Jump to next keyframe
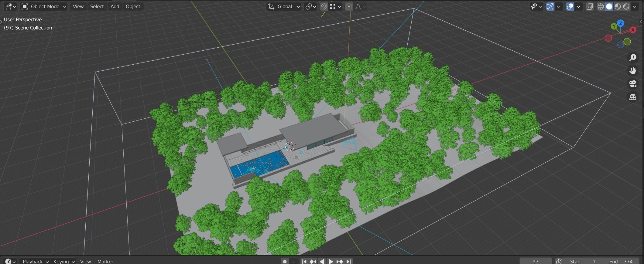Image resolution: width=644 pixels, height=264 pixels. 340,261
